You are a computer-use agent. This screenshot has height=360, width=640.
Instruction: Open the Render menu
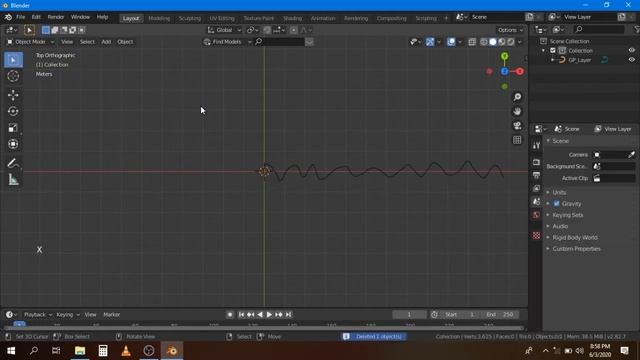[56, 17]
